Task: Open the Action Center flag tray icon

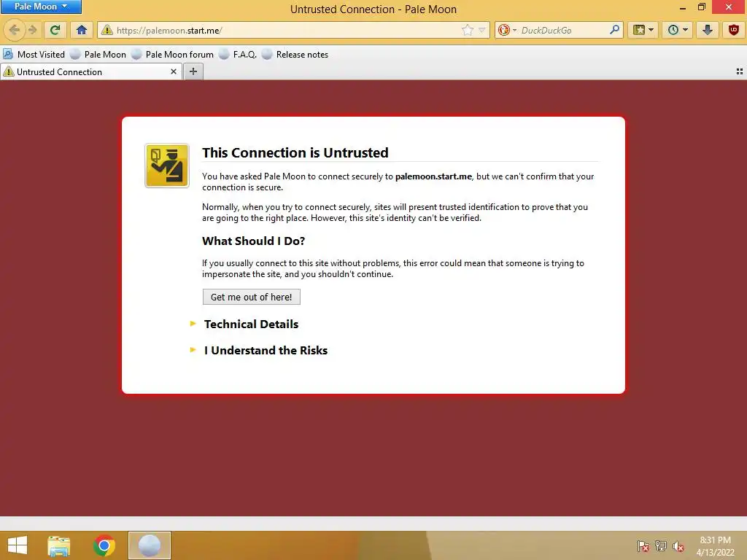Action: [x=643, y=546]
